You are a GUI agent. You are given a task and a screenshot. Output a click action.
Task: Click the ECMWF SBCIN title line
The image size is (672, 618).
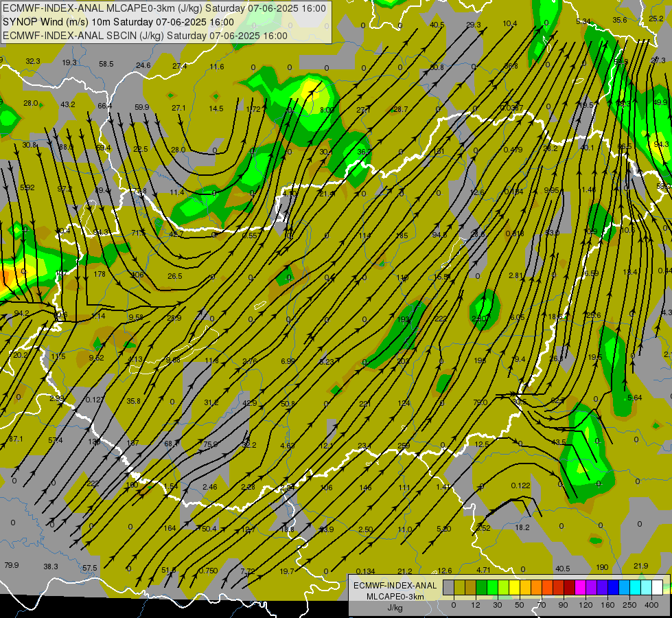point(146,36)
